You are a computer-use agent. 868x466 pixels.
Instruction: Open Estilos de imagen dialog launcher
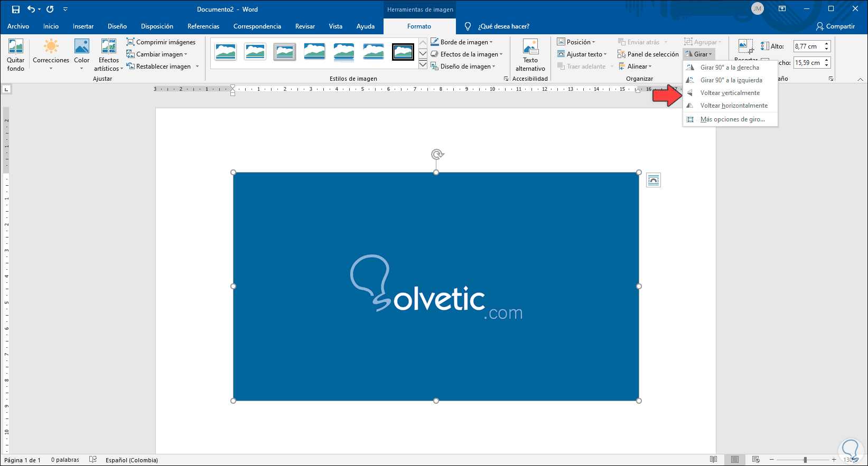(x=506, y=79)
